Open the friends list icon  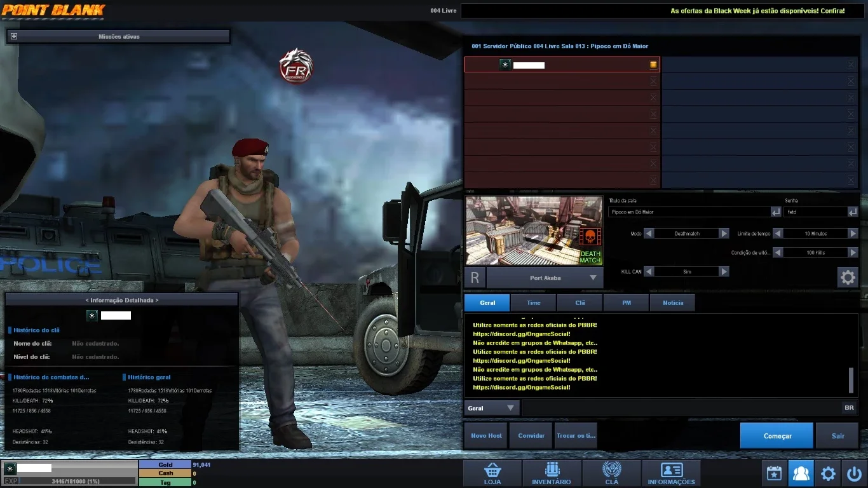(x=801, y=473)
